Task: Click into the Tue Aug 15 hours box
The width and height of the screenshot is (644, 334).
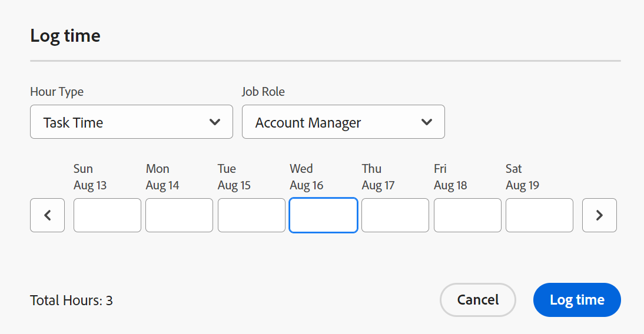Action: [x=251, y=215]
